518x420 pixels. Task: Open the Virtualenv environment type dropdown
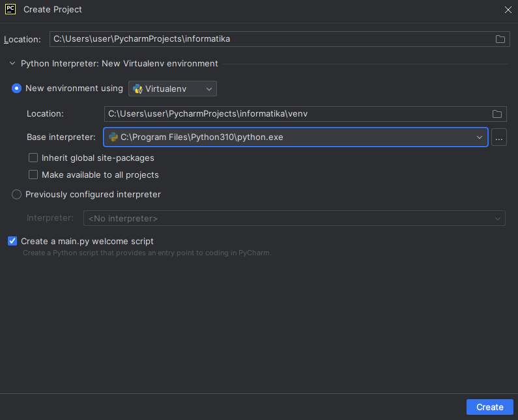pyautogui.click(x=173, y=89)
